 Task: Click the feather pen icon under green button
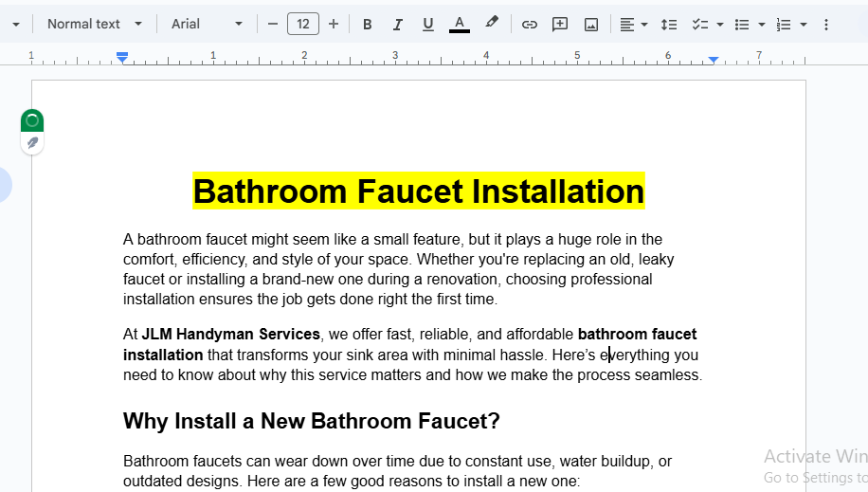coord(32,143)
